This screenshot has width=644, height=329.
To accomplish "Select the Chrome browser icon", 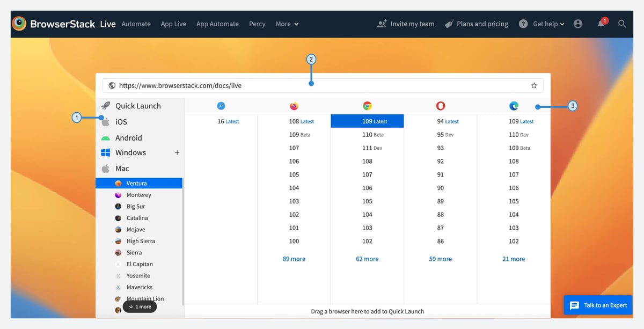I will click(x=367, y=106).
